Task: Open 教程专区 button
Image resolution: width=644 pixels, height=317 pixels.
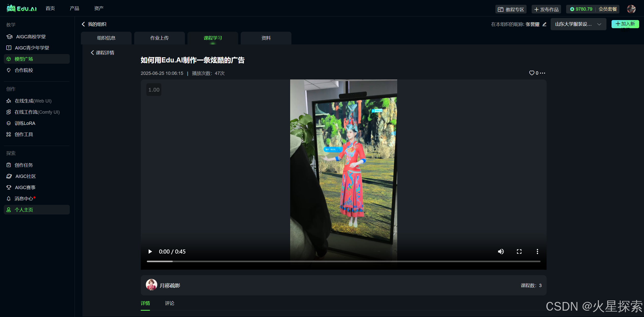Action: click(511, 9)
